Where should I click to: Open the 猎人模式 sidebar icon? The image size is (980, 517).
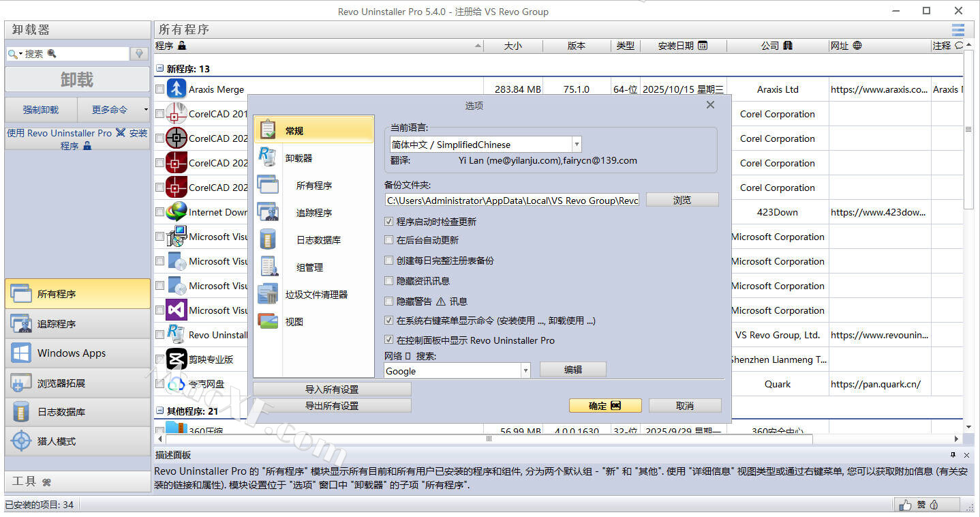(x=21, y=441)
